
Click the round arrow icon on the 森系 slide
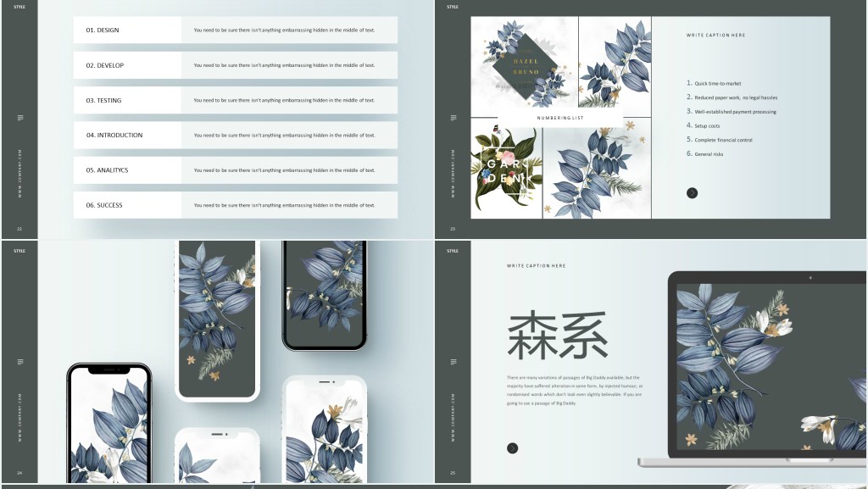(x=513, y=448)
